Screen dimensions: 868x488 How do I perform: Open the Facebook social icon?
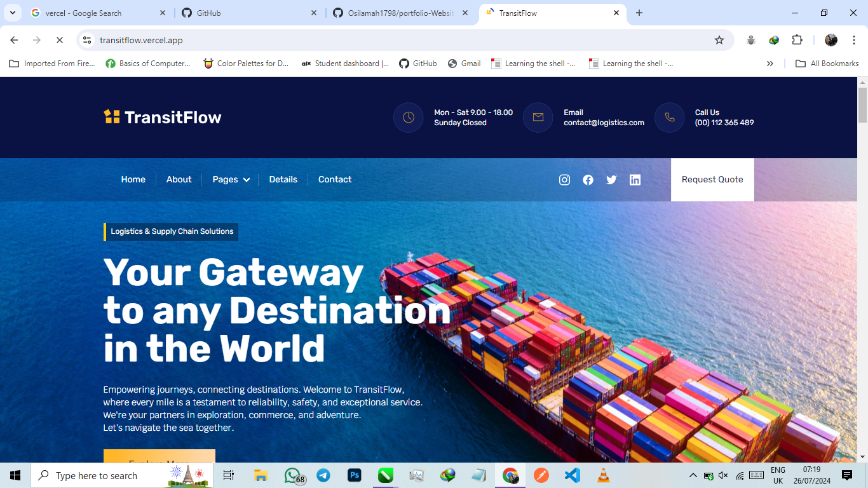coord(588,180)
